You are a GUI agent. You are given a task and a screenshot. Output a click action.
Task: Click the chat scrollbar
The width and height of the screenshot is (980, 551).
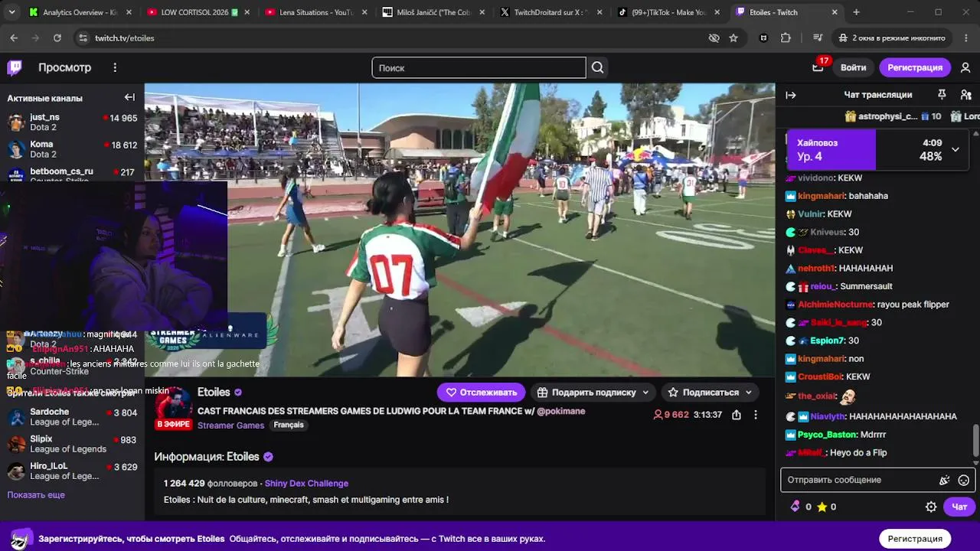[975, 441]
